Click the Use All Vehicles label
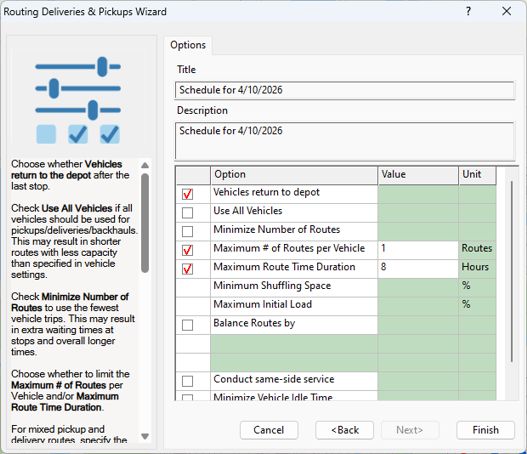The width and height of the screenshot is (527, 454). pyautogui.click(x=248, y=211)
